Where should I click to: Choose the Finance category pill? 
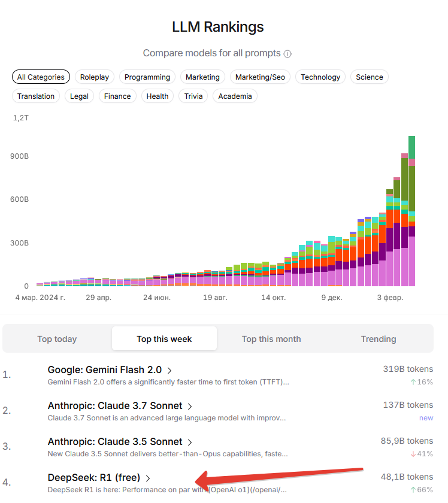[117, 96]
